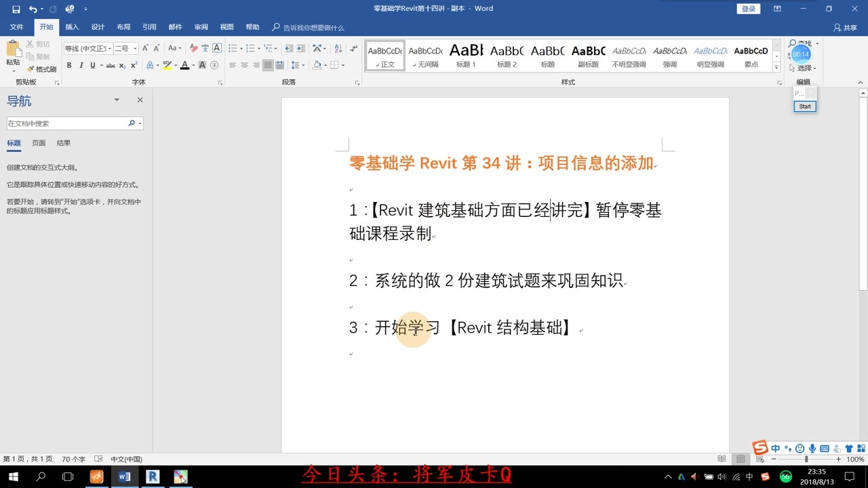This screenshot has width=868, height=488.
Task: Open the 审阅 (Review) ribbon tab
Action: (201, 27)
